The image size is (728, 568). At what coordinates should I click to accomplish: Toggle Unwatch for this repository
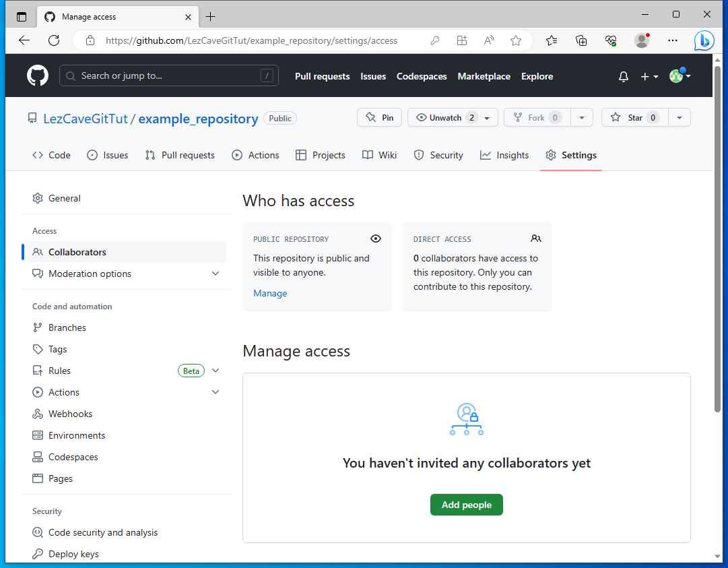445,117
